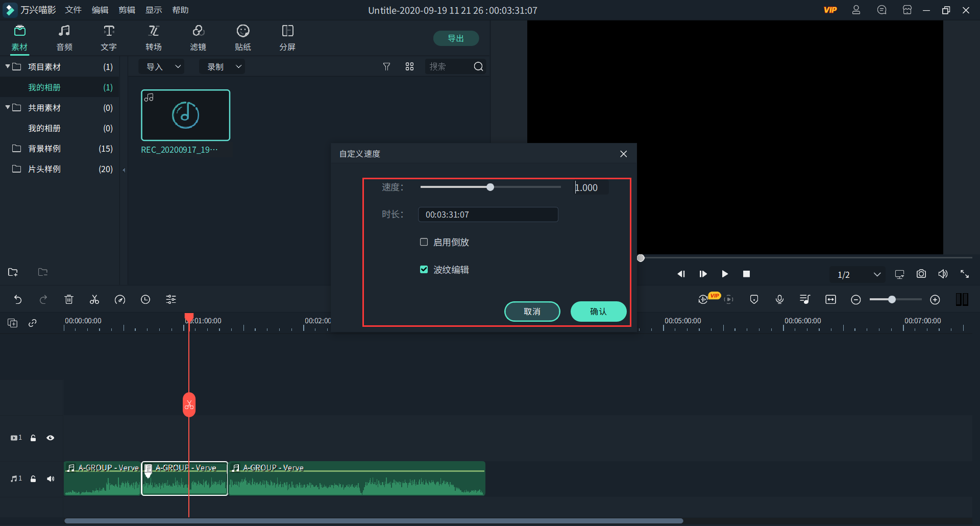Uncheck the 波纹编辑 ripple edit checkbox
The width and height of the screenshot is (980, 526).
click(424, 270)
